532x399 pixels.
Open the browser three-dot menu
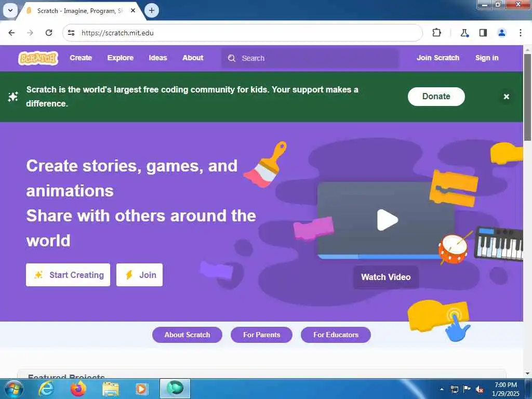click(x=521, y=33)
